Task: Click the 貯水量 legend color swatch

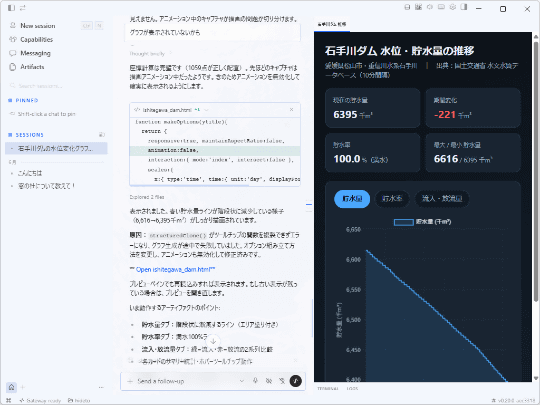Action: click(x=404, y=222)
